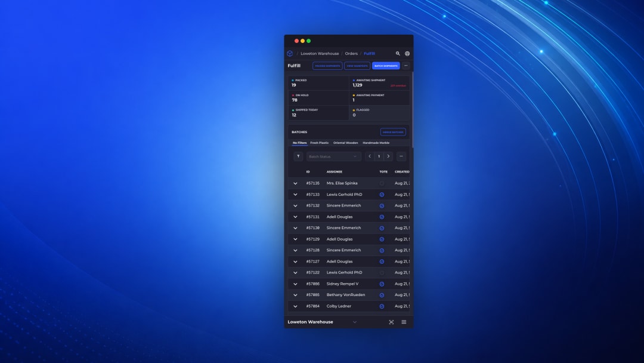Click the tote check icon for #57084
This screenshot has height=363, width=644.
pyautogui.click(x=382, y=306)
